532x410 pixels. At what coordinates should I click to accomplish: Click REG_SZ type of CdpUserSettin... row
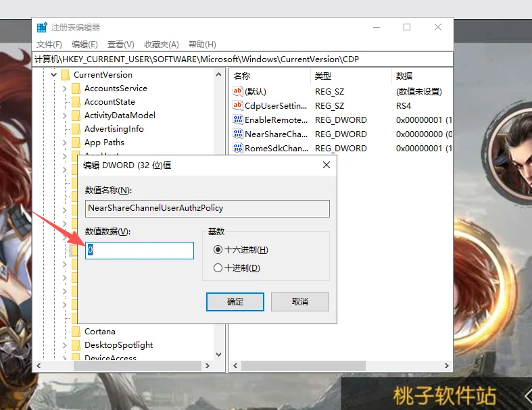coord(329,106)
